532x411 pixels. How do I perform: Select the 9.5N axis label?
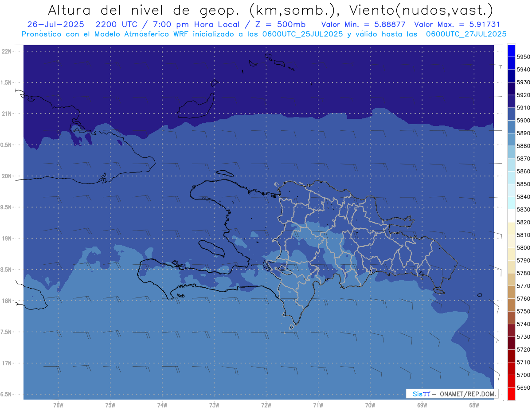tap(7, 207)
